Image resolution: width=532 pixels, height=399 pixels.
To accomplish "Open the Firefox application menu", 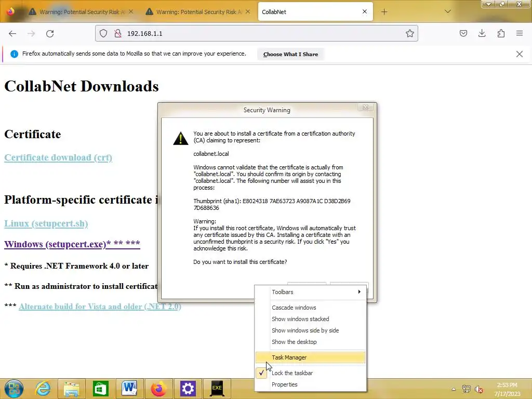I will point(520,33).
